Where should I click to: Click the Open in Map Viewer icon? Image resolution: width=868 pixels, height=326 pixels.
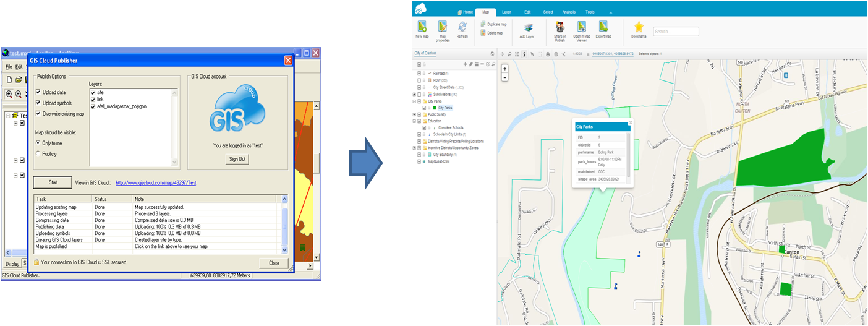coord(582,27)
